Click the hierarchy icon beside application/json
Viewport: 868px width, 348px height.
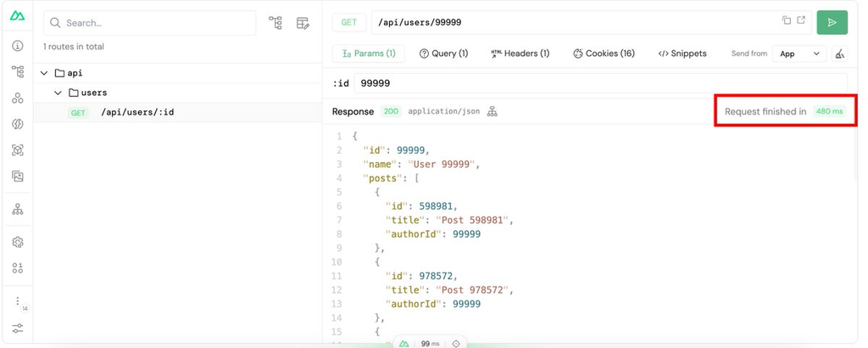click(x=492, y=111)
